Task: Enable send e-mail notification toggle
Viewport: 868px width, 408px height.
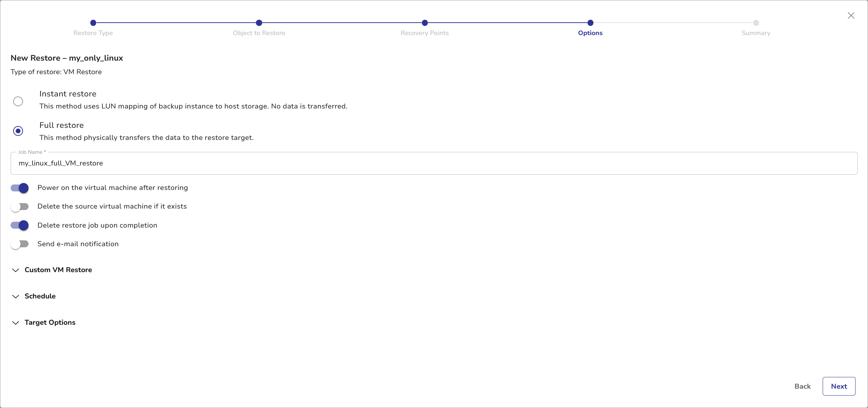Action: (20, 244)
